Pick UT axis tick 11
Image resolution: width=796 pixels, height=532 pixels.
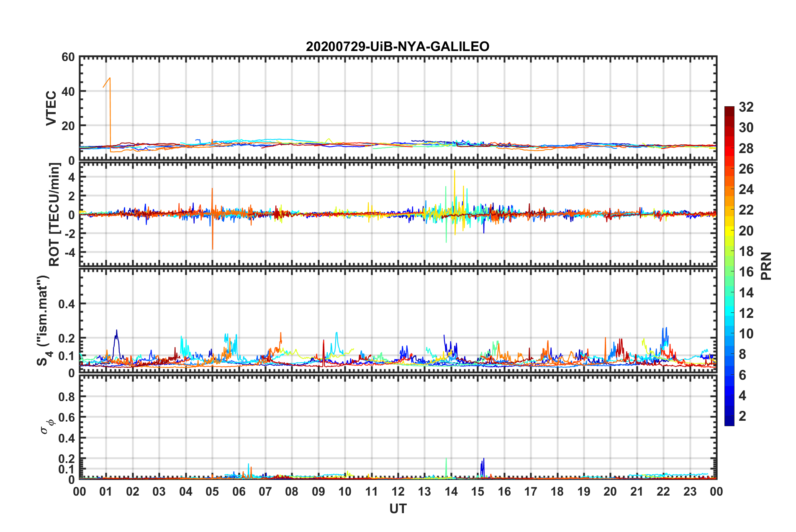371,491
